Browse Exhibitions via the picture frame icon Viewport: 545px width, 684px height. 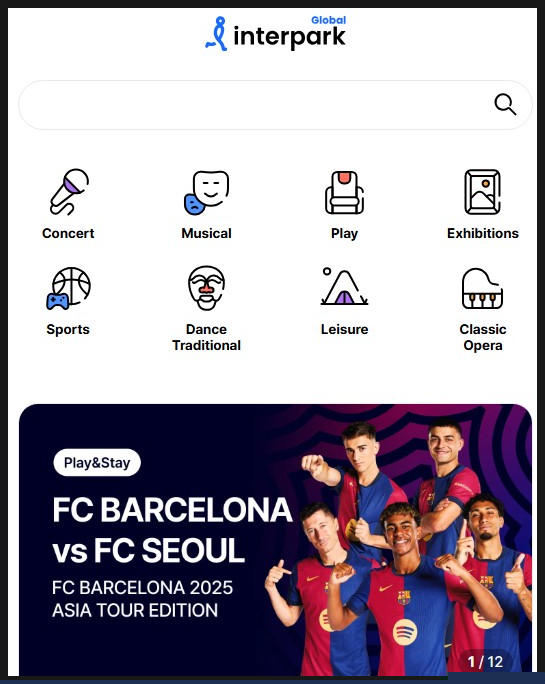tap(482, 192)
